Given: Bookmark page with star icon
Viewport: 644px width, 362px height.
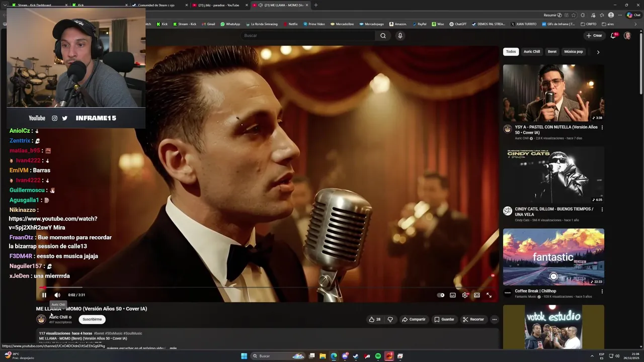Looking at the screenshot, I should [574, 15].
